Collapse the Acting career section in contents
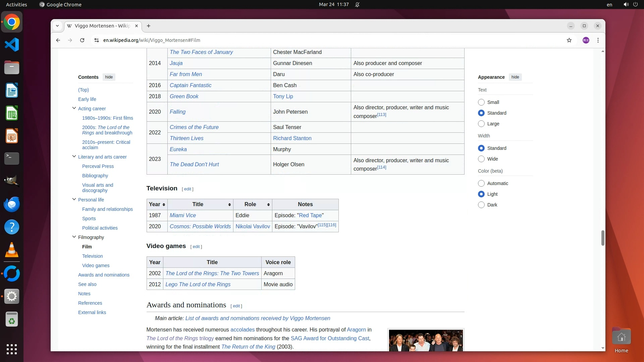Viewport: 644px width, 362px height. coord(74,108)
